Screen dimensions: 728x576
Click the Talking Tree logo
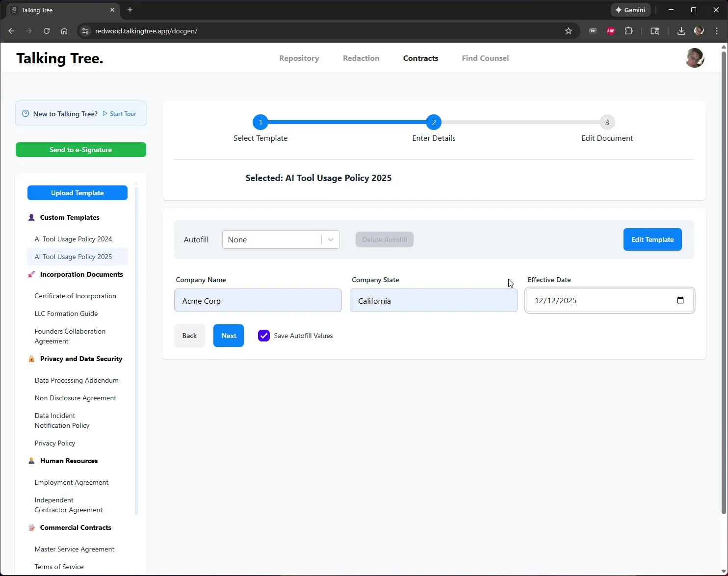click(60, 58)
